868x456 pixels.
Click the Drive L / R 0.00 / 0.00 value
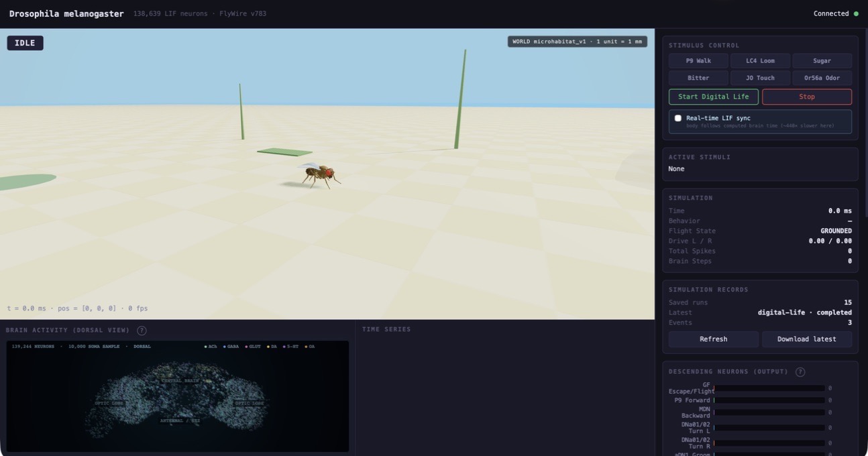(x=830, y=241)
